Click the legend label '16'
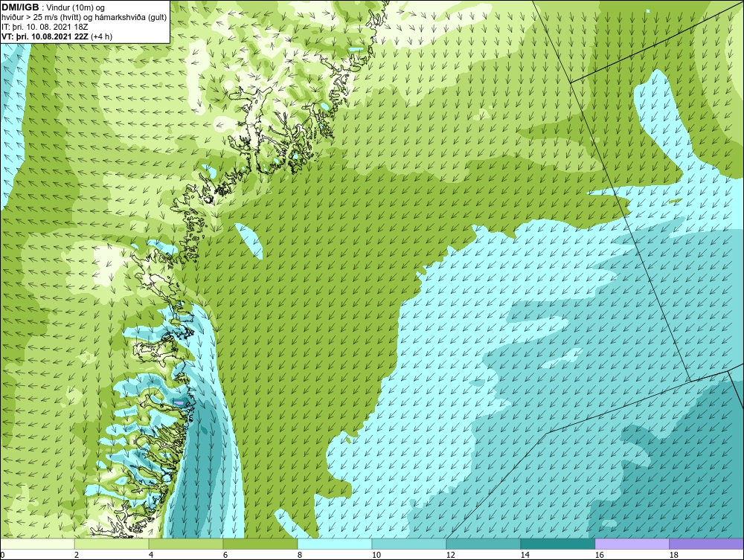Viewport: 744px width, 560px height. (x=599, y=555)
